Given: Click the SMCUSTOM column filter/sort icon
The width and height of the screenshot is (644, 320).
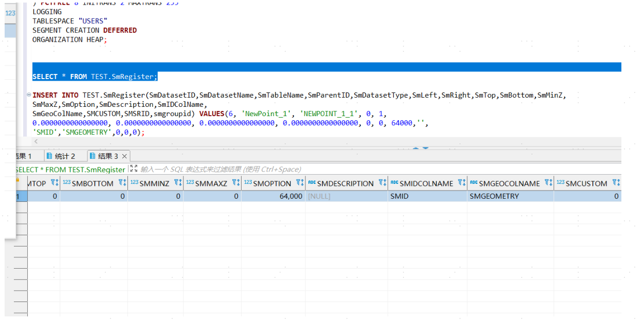Looking at the screenshot, I should [x=616, y=183].
